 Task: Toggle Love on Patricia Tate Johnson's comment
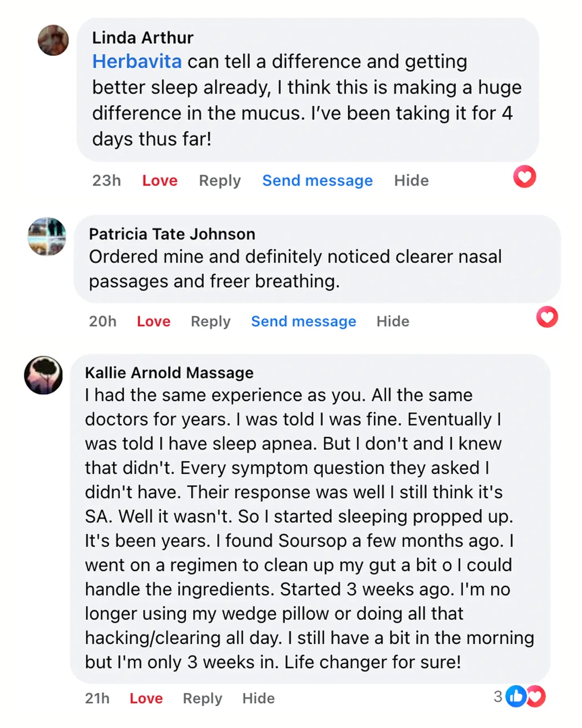(154, 321)
